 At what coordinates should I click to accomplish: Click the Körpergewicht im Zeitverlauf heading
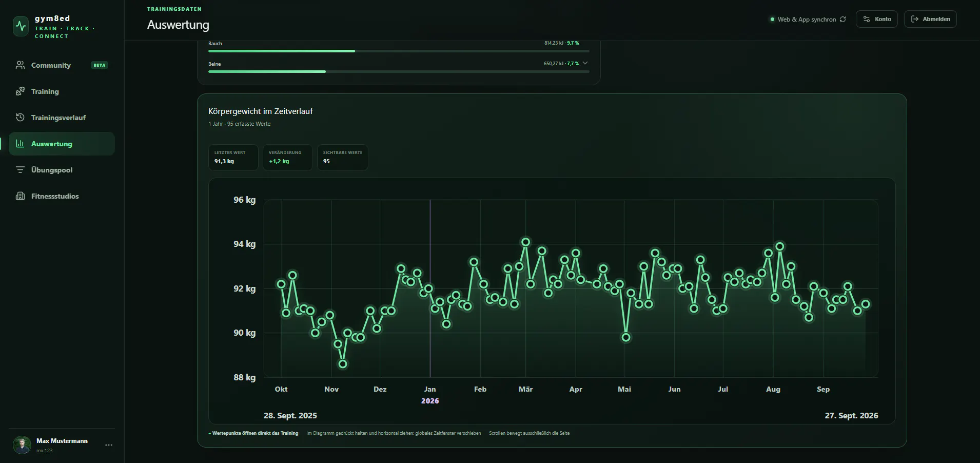261,111
